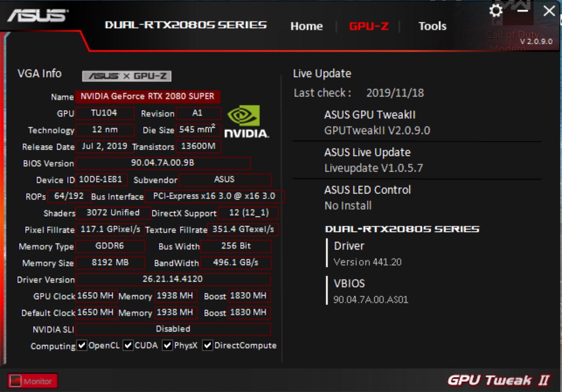Image resolution: width=562 pixels, height=392 pixels.
Task: Switch to the Home tab
Action: pyautogui.click(x=306, y=26)
